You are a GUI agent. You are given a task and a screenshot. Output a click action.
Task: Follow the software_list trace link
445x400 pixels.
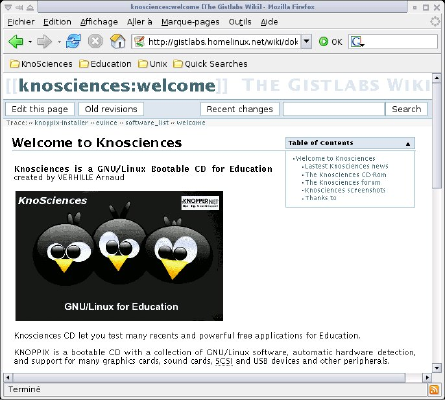tap(147, 123)
